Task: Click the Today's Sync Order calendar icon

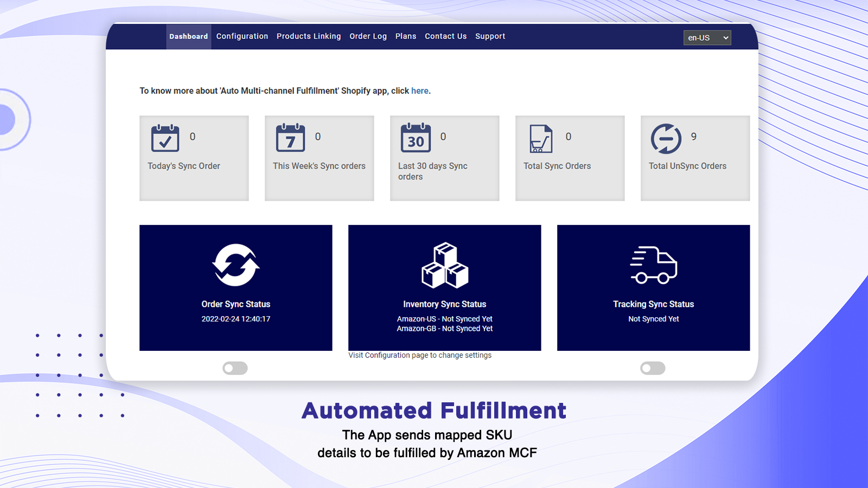Action: pos(165,139)
